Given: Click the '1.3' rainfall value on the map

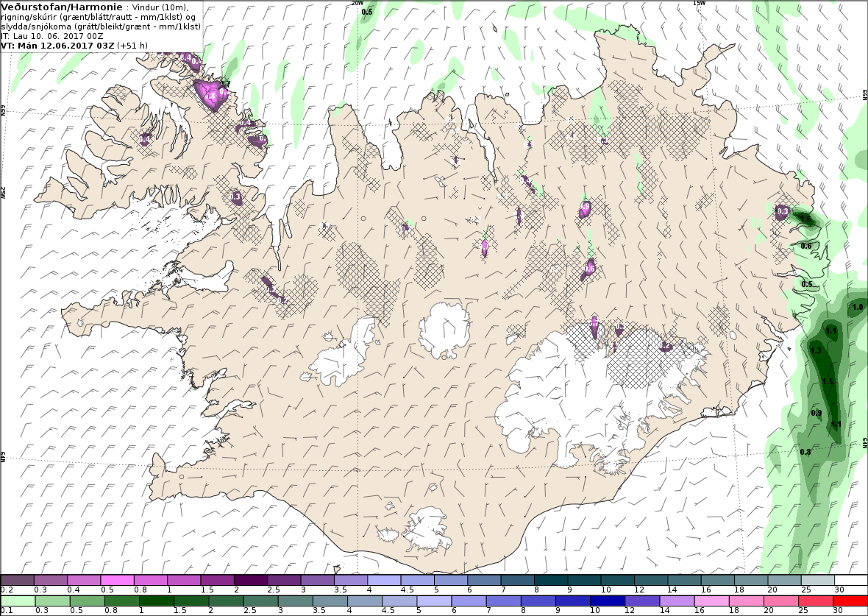Looking at the screenshot, I should (x=816, y=350).
